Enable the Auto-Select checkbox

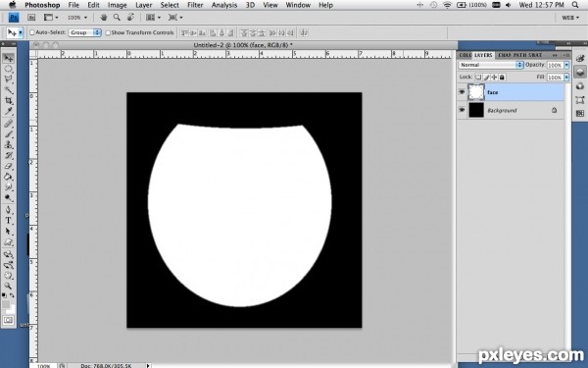32,32
